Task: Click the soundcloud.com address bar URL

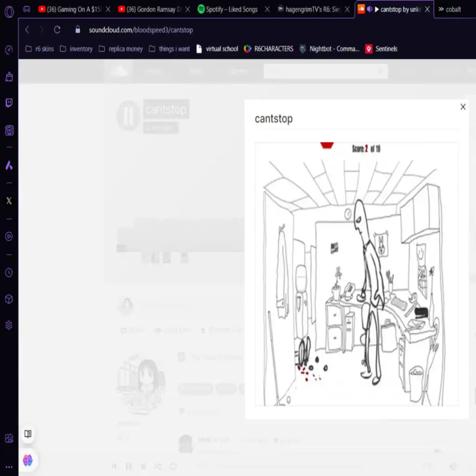Action: tap(141, 30)
